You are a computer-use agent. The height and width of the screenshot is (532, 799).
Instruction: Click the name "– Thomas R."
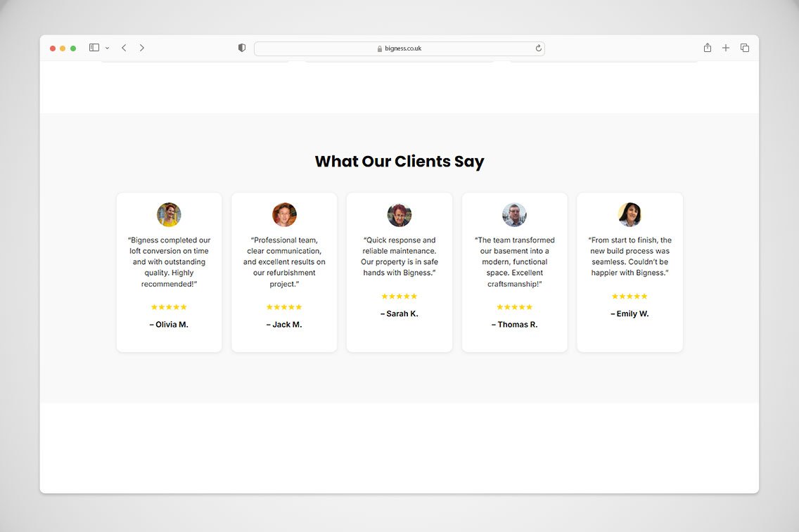point(514,325)
